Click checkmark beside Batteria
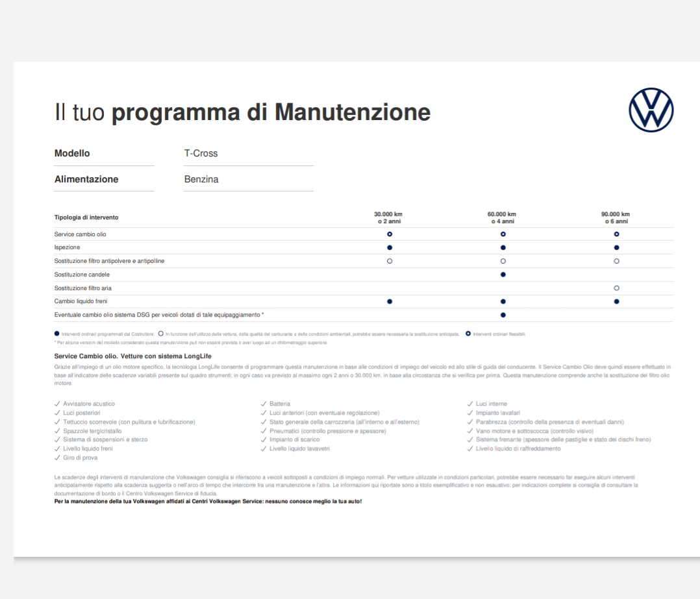 (x=264, y=404)
